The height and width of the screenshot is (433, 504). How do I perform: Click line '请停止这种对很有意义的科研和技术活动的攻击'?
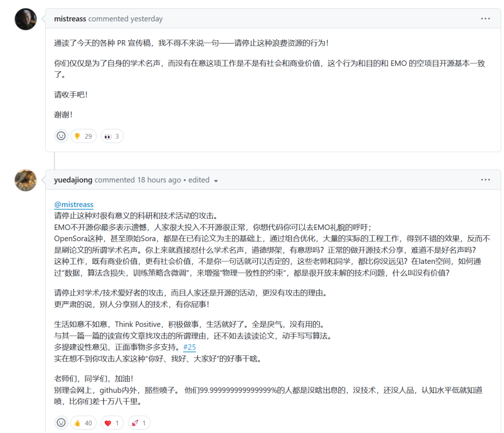136,216
